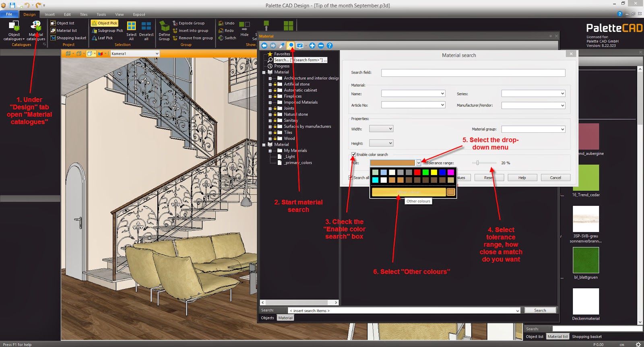
Task: Open the Kamera1 camera dropdown
Action: pyautogui.click(x=135, y=54)
